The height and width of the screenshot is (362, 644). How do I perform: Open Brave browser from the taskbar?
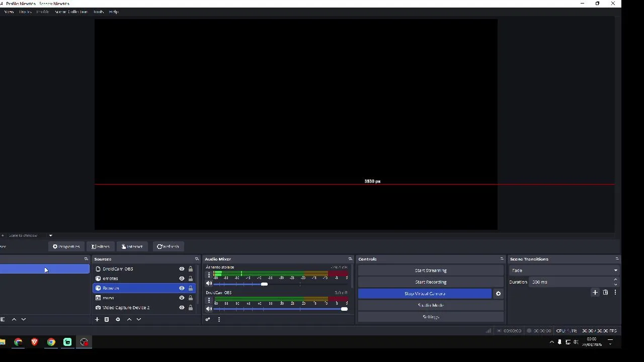click(x=35, y=342)
